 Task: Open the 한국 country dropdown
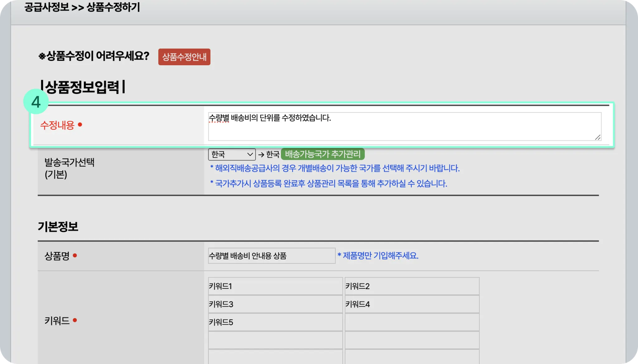coord(232,154)
